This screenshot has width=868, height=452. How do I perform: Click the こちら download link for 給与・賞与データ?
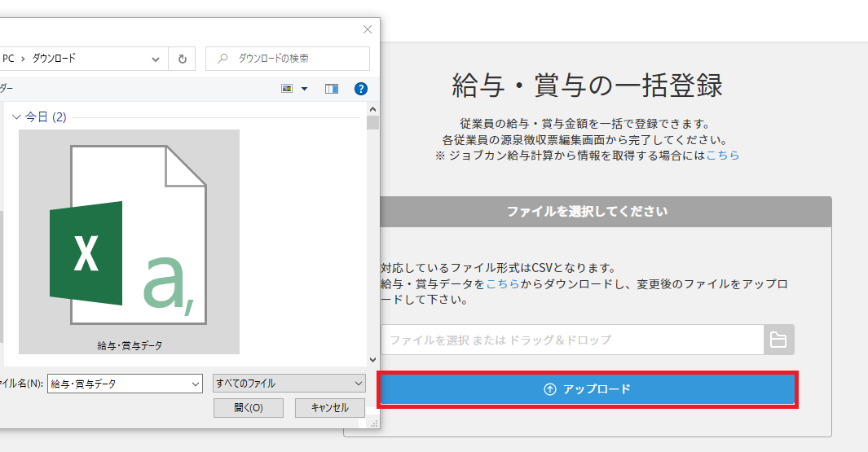point(502,283)
